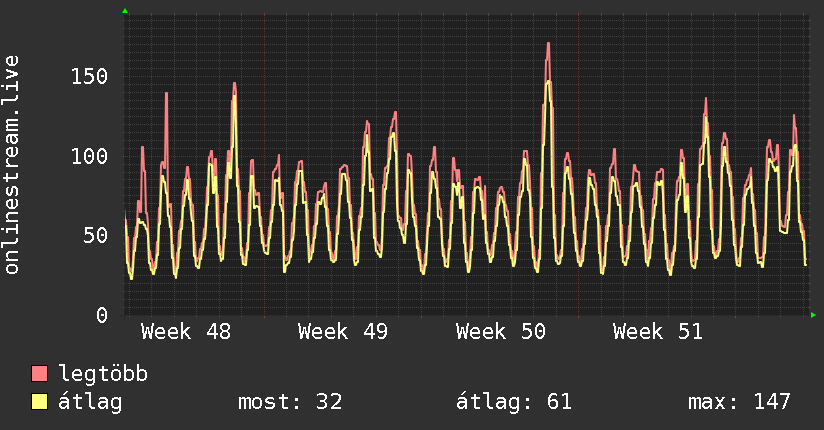The image size is (824, 430).
Task: Click the 50 label on Y-axis
Action: point(96,236)
